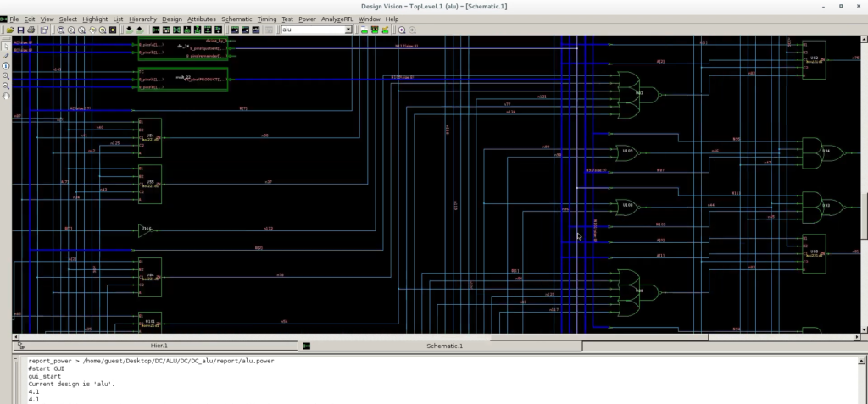The image size is (868, 404).
Task: Switch to the Hier.1 tab
Action: (x=159, y=346)
